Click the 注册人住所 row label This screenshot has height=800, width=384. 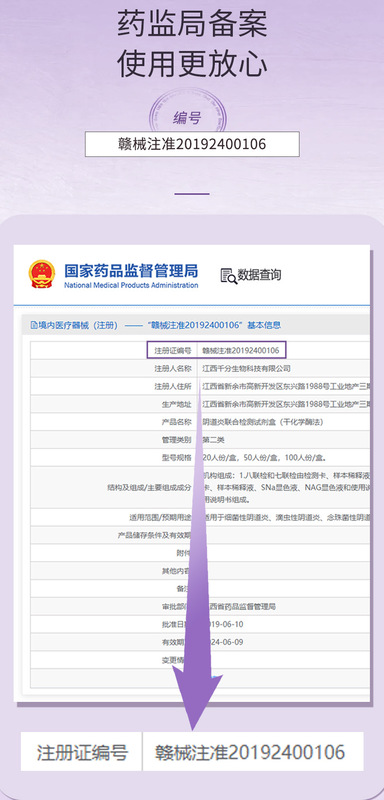point(173,387)
